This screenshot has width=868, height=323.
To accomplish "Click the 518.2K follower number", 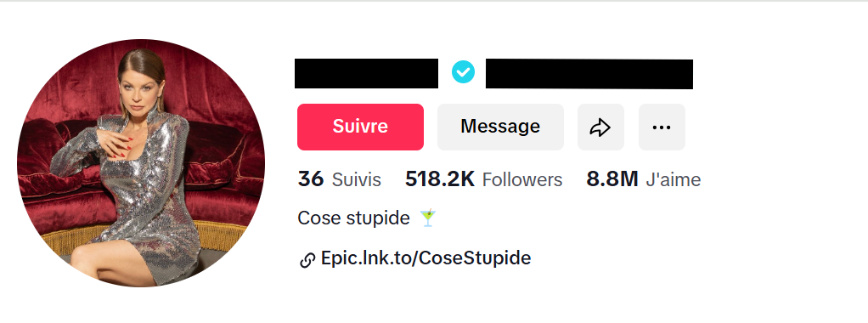I will click(440, 179).
